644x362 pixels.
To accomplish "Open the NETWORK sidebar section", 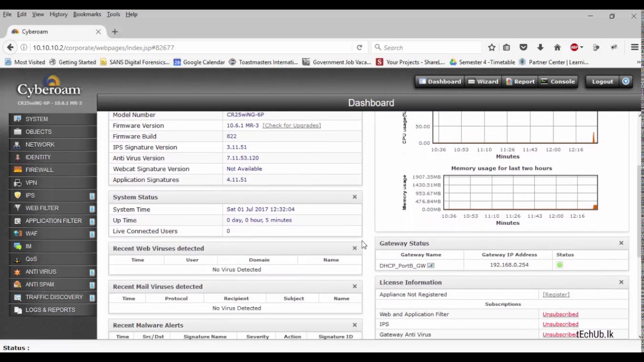I will pyautogui.click(x=52, y=144).
